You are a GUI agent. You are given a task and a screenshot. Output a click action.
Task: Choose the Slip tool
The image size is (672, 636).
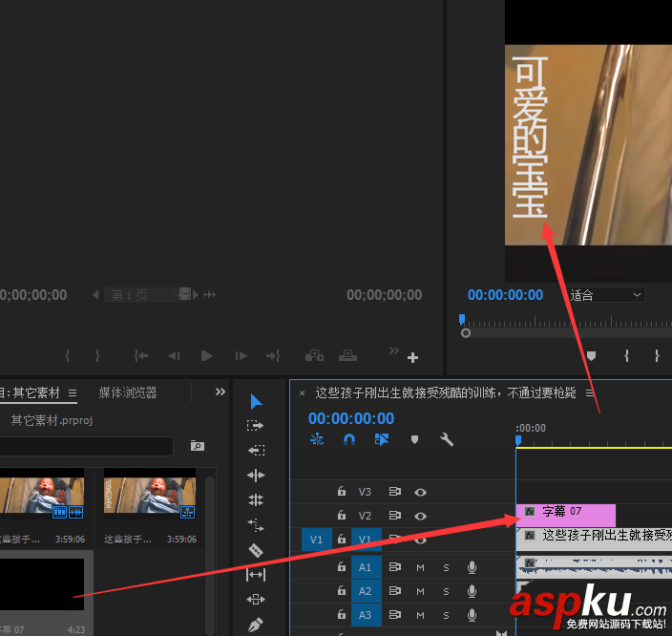coord(256,575)
